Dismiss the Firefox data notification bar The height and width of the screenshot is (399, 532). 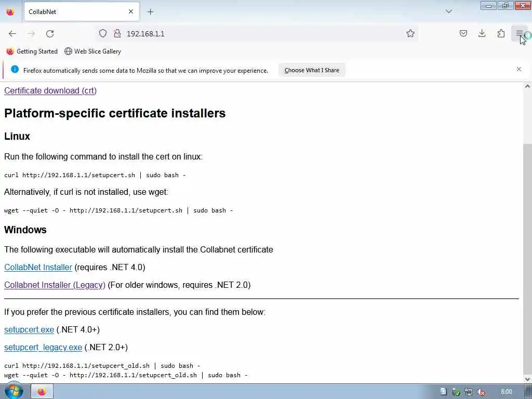(519, 69)
